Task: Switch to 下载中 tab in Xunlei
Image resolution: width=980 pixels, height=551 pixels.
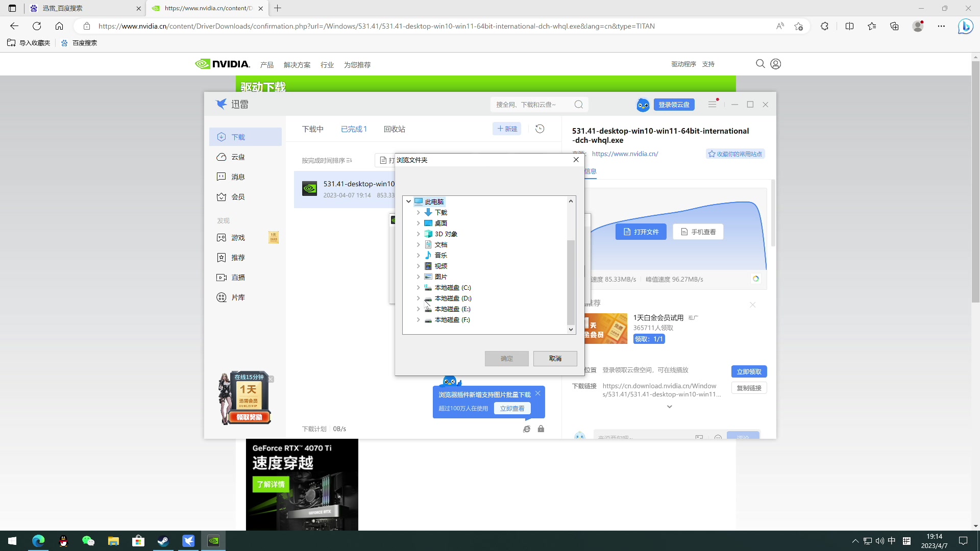Action: pos(313,129)
